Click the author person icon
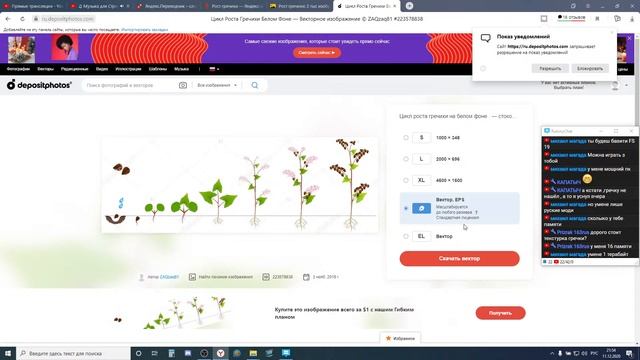Screen dimensions: 640x360 (141, 277)
